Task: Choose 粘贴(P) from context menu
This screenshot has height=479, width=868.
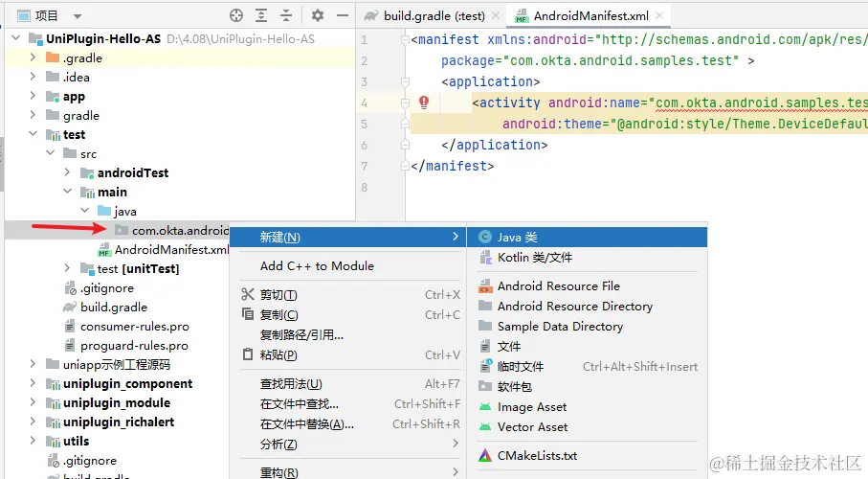Action: click(348, 354)
